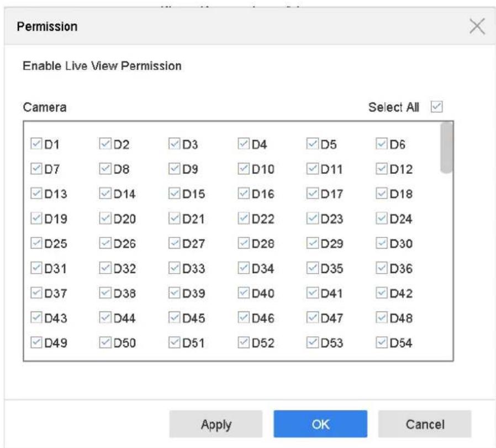Clear the checkmark on D51
Screen dimensions: 496x448
pyautogui.click(x=175, y=343)
